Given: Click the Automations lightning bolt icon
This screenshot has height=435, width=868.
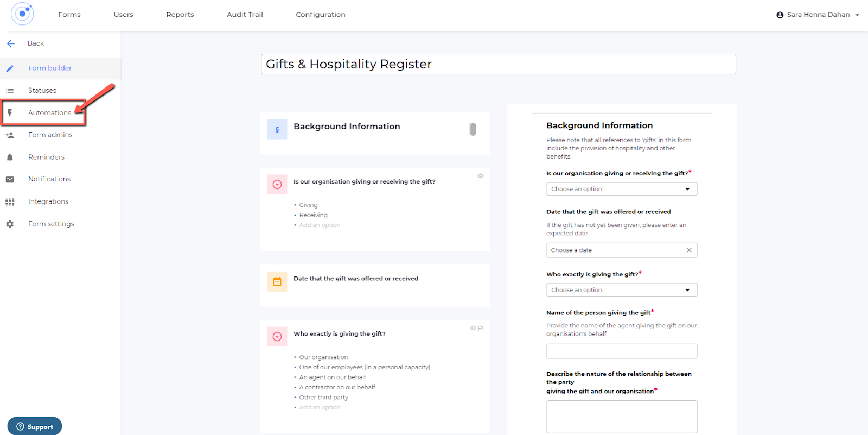Looking at the screenshot, I should click(10, 113).
